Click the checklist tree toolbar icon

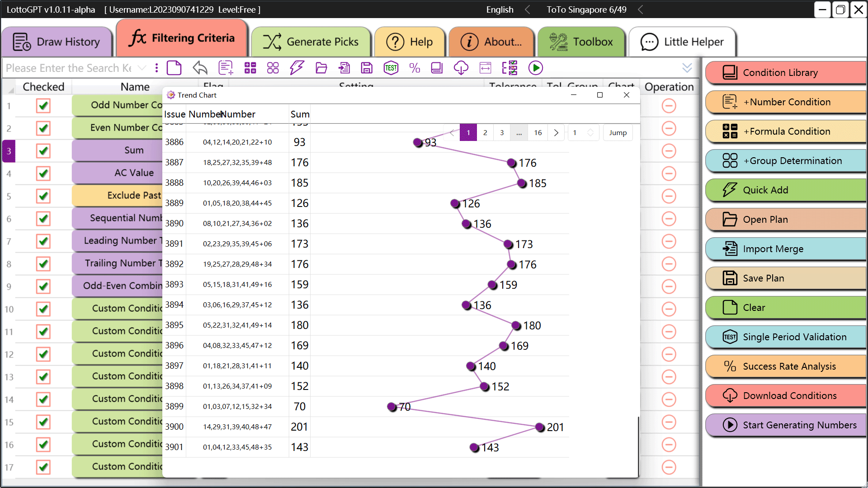coord(509,68)
